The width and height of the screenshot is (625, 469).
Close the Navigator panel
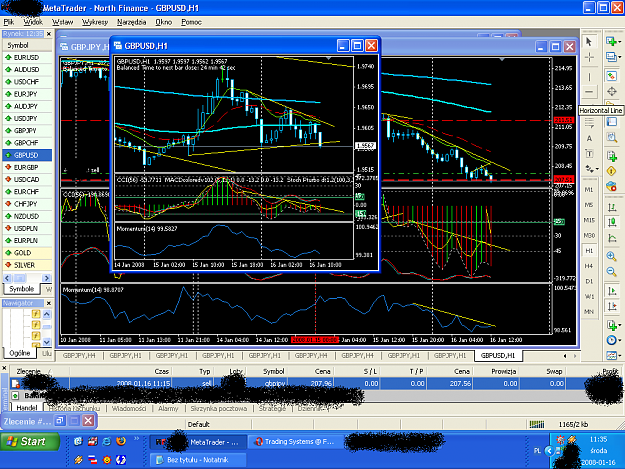49,303
